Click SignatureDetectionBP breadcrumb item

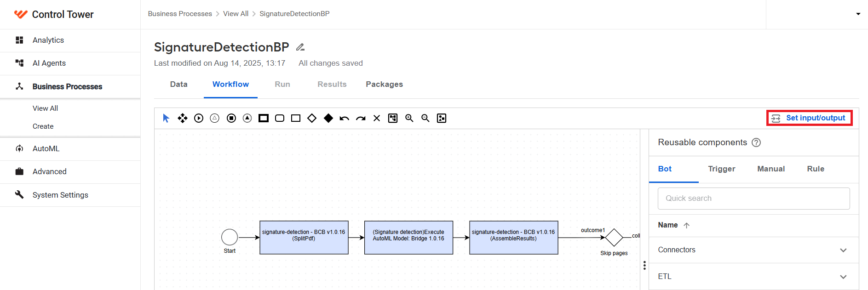click(x=294, y=14)
